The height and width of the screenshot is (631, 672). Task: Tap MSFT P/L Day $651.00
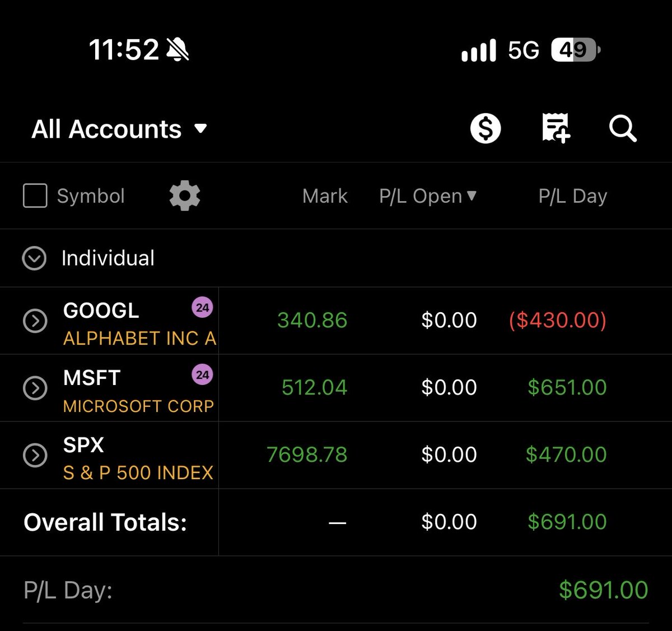pyautogui.click(x=567, y=387)
